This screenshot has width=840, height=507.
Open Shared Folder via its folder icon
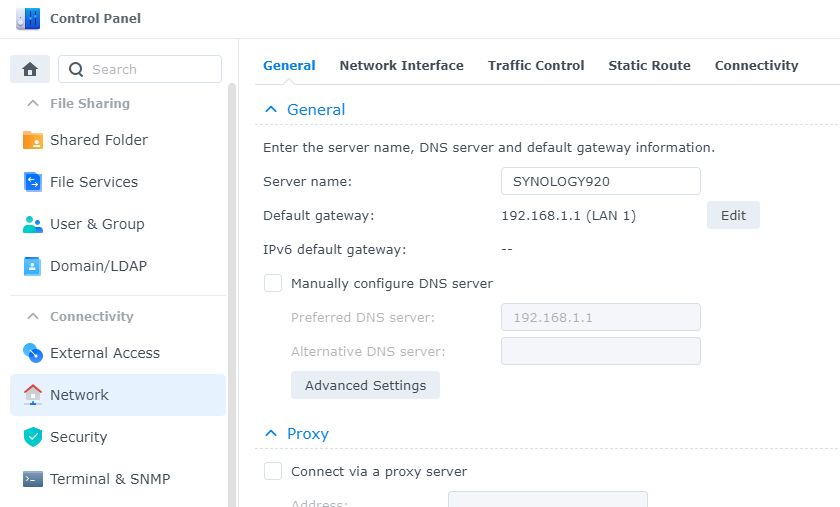(x=33, y=140)
